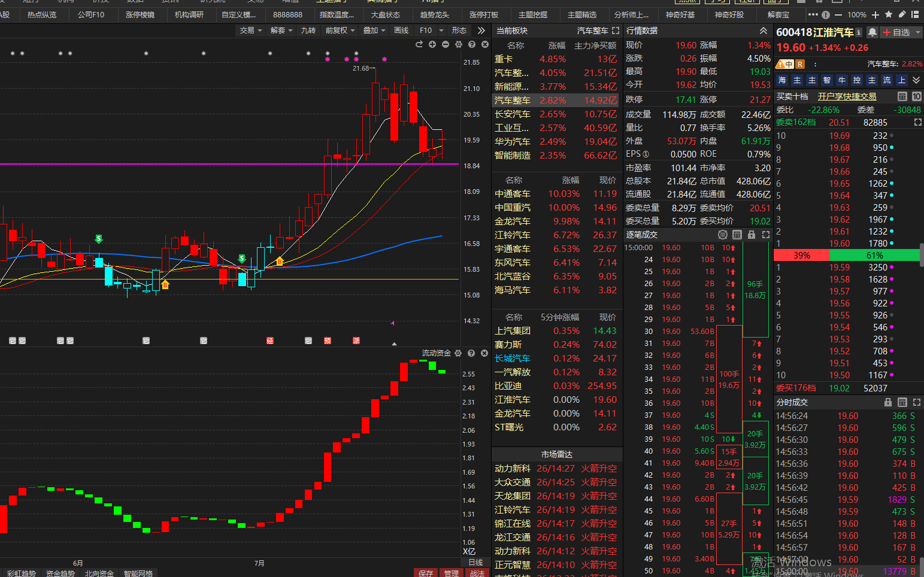Open the dropdown arrow beside 自选
The height and width of the screenshot is (577, 924).
pyautogui.click(x=917, y=32)
